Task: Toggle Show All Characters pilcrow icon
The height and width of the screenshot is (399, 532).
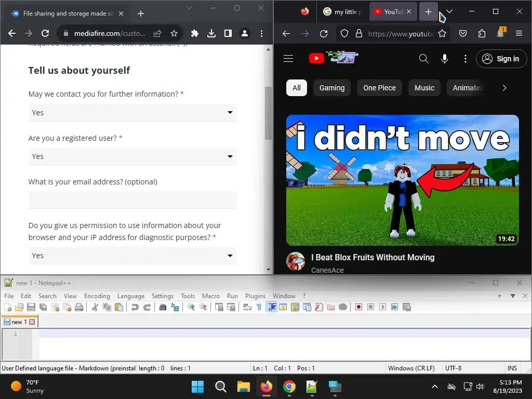Action: 259,308
